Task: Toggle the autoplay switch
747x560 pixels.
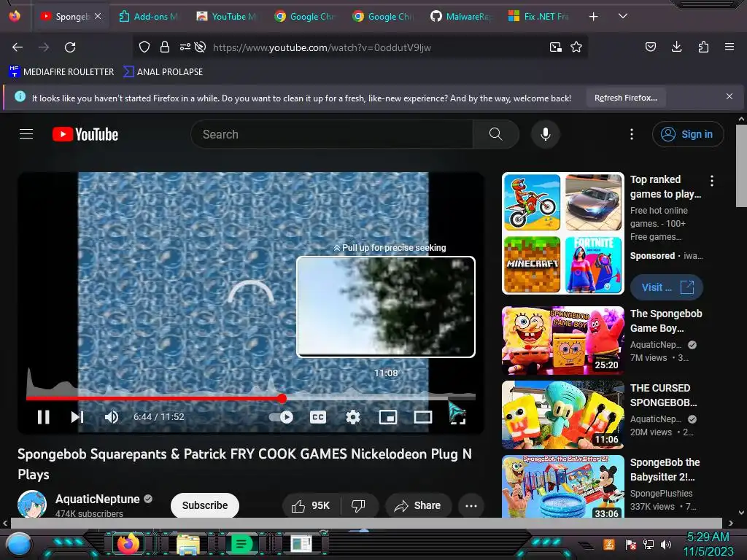Action: point(281,417)
